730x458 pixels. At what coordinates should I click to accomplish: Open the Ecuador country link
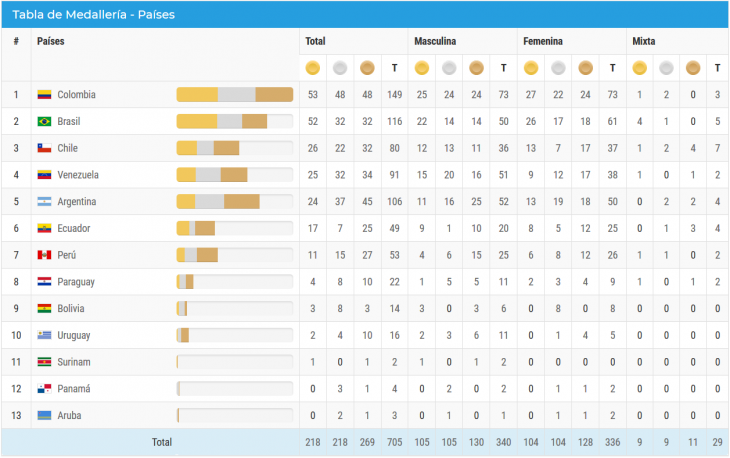tap(75, 228)
